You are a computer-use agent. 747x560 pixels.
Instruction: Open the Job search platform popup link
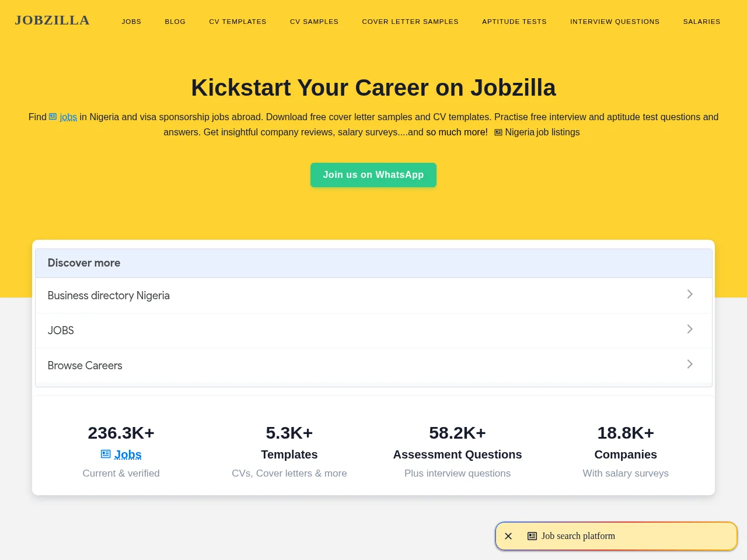(x=578, y=536)
